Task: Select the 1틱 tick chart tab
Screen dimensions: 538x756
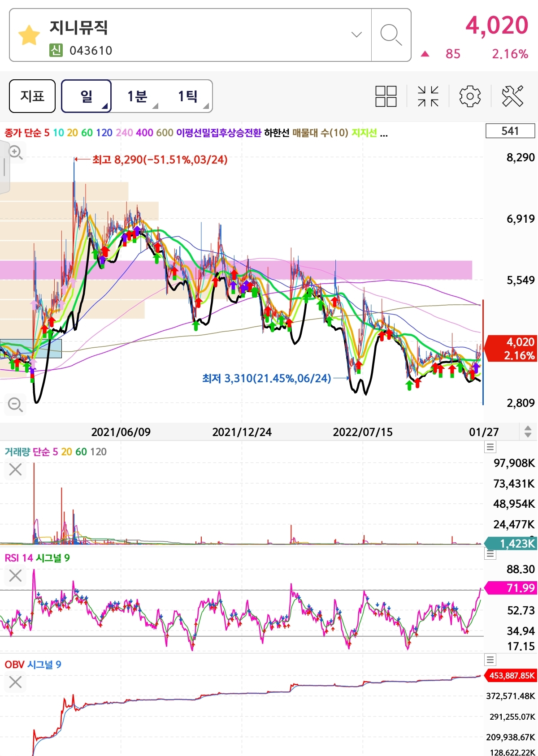Action: (187, 96)
